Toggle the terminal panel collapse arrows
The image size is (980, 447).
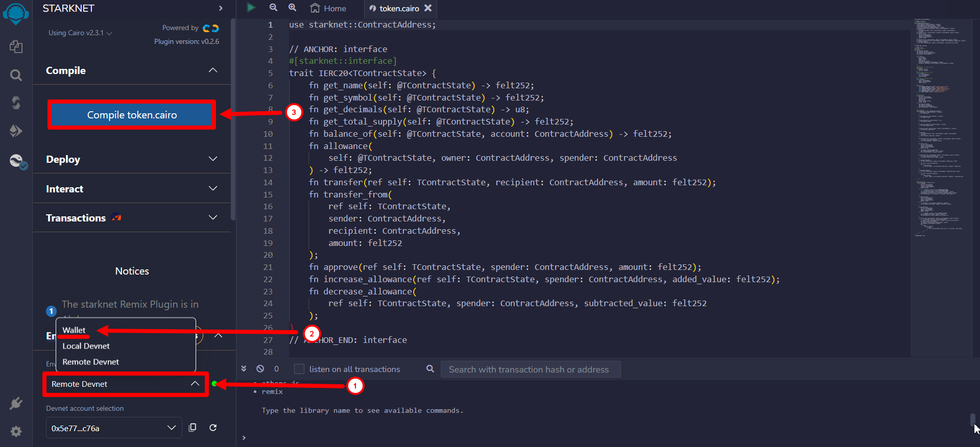pyautogui.click(x=244, y=368)
